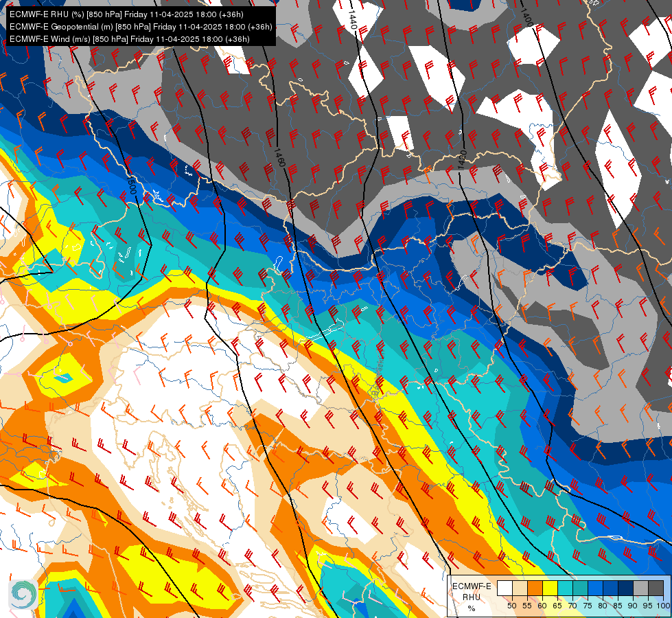This screenshot has width=672, height=618.
Task: Click the % unit in the legend
Action: pos(472,608)
